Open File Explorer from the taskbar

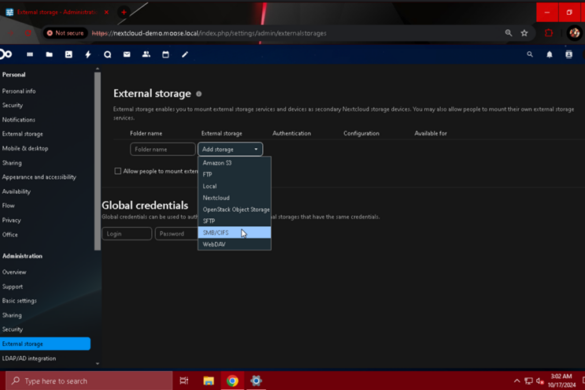(x=209, y=381)
